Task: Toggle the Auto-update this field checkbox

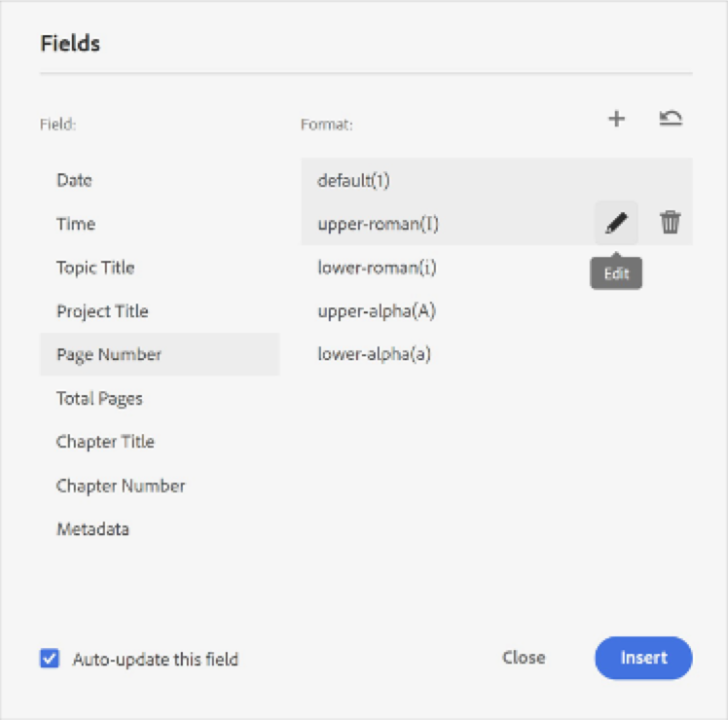Action: coord(50,659)
